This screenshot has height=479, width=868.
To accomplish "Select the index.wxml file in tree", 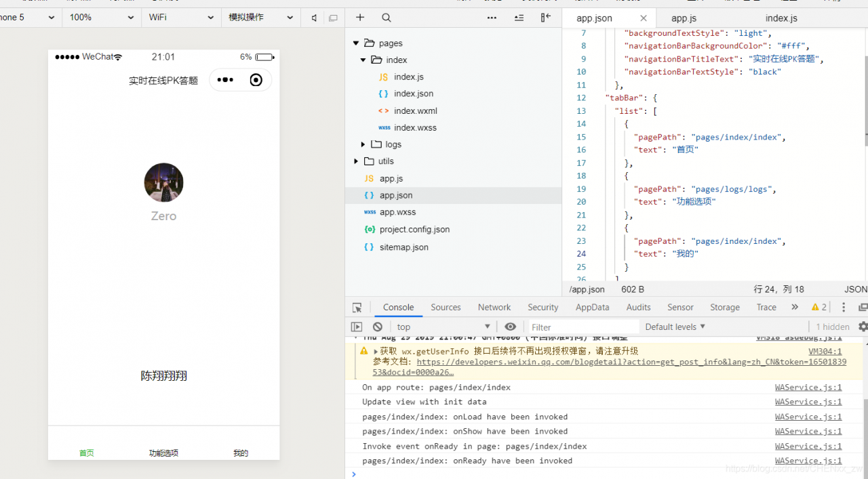I will (x=415, y=110).
